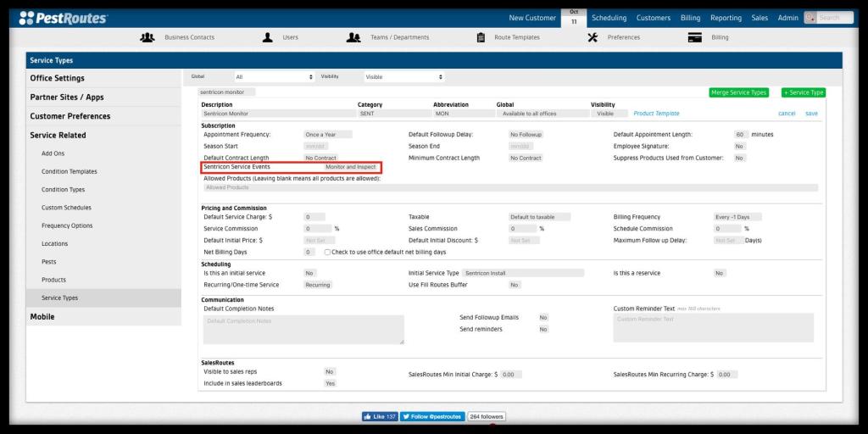Select Condition Templates in the sidebar
The height and width of the screenshot is (434, 868).
(x=69, y=171)
